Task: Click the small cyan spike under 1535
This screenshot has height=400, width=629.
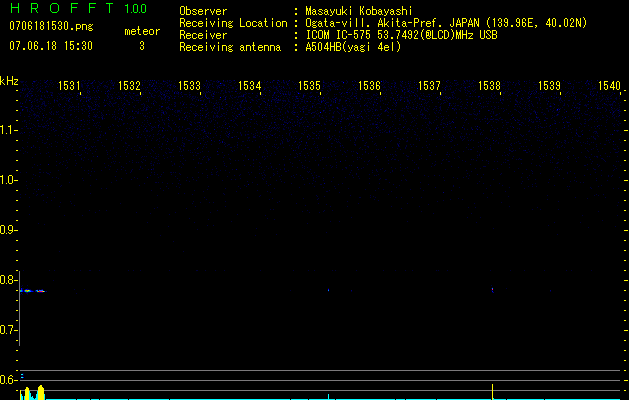Action: (x=329, y=397)
